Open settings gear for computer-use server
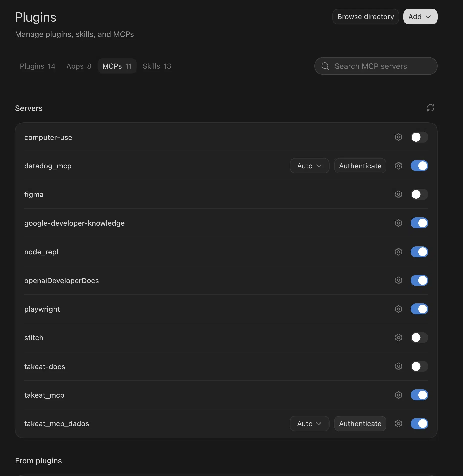 (398, 137)
